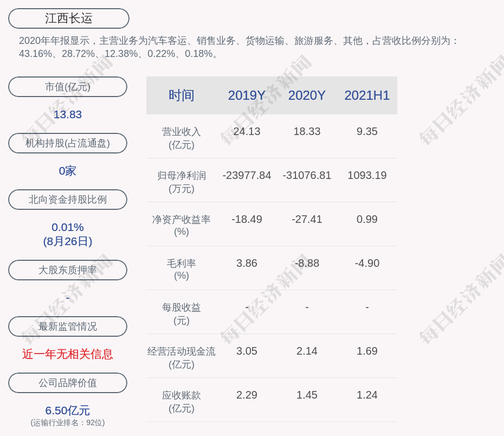The height and width of the screenshot is (436, 504).
Task: Open the 最新监管情况 pill
Action: click(x=68, y=326)
